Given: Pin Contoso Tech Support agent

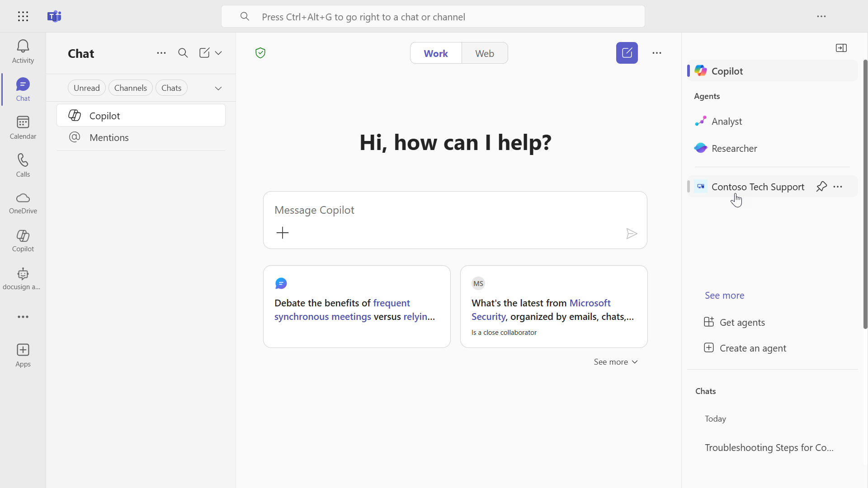Looking at the screenshot, I should (x=821, y=187).
